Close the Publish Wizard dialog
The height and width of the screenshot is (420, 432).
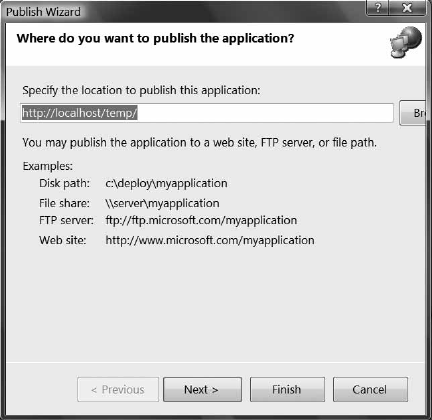(x=407, y=7)
